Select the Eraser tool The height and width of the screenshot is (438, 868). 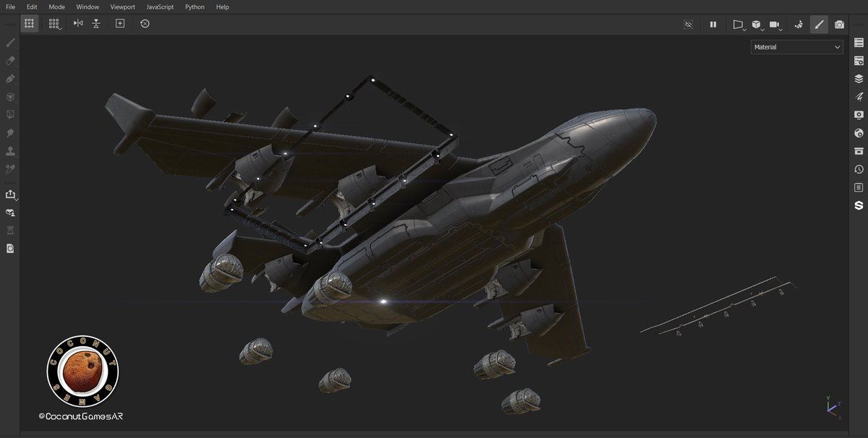click(x=10, y=61)
